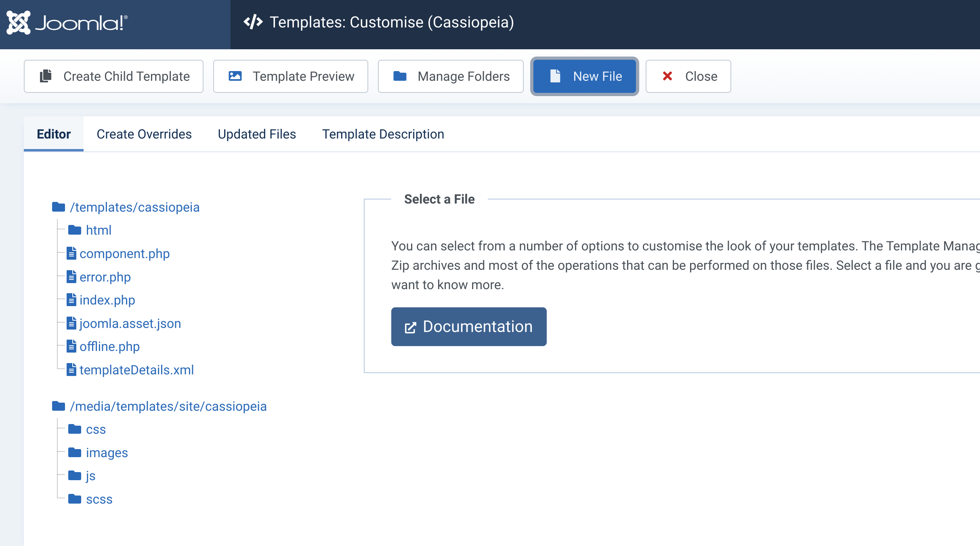The height and width of the screenshot is (546, 980).
Task: Expand the images folder label
Action: click(107, 453)
